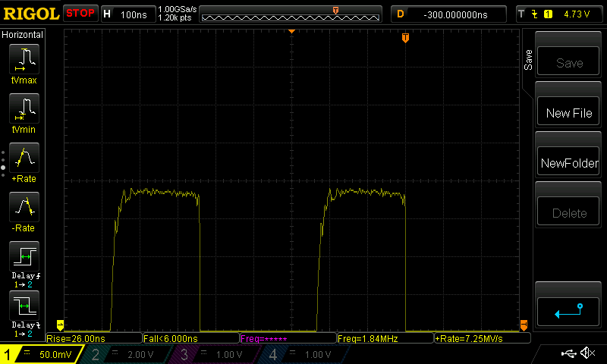Create a New File
607x364 pixels.
(x=568, y=112)
